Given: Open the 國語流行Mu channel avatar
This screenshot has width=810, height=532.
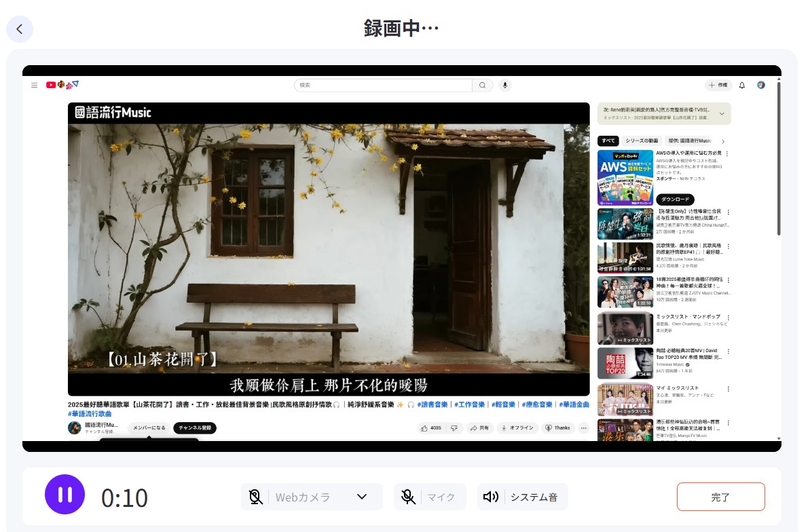Looking at the screenshot, I should pos(75,427).
